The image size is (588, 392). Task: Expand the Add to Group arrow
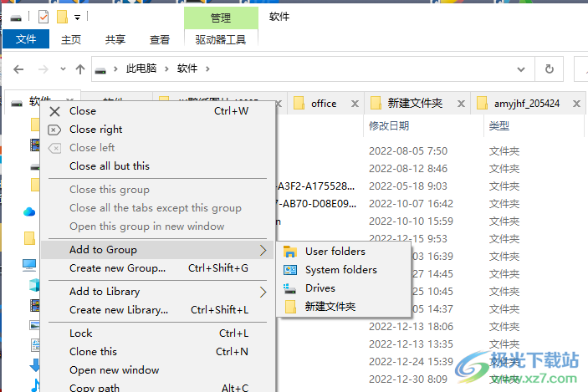tap(263, 250)
